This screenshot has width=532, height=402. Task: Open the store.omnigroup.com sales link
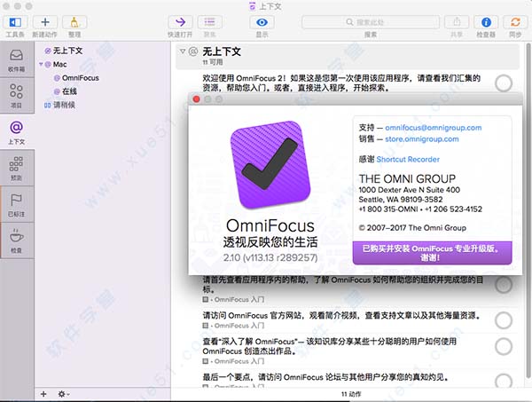[422, 138]
